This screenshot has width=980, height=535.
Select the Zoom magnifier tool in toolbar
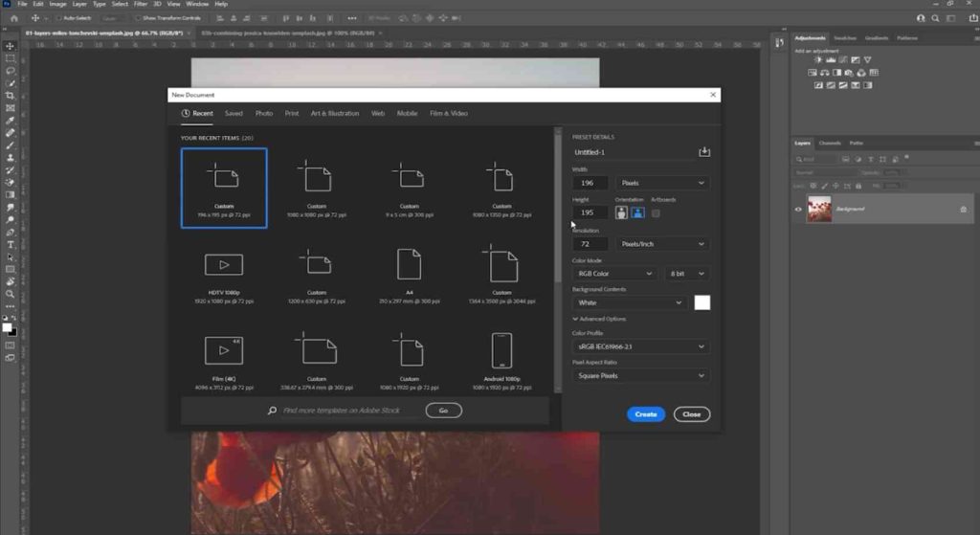click(10, 294)
